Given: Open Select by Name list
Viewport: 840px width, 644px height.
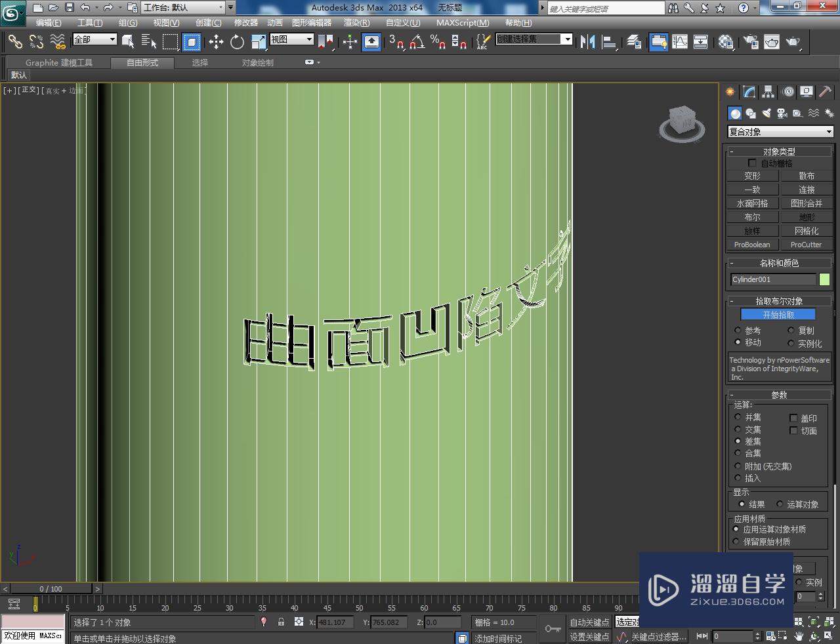Looking at the screenshot, I should pyautogui.click(x=149, y=42).
